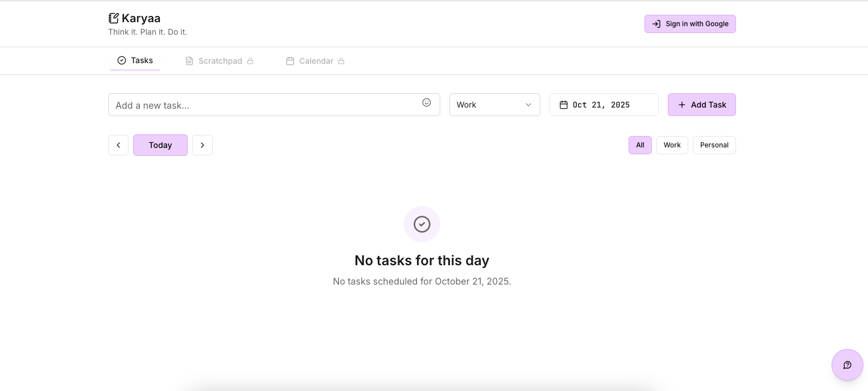This screenshot has width=868, height=391.
Task: Click "No tasks scheduled for October 21, 2025."
Action: [422, 281]
